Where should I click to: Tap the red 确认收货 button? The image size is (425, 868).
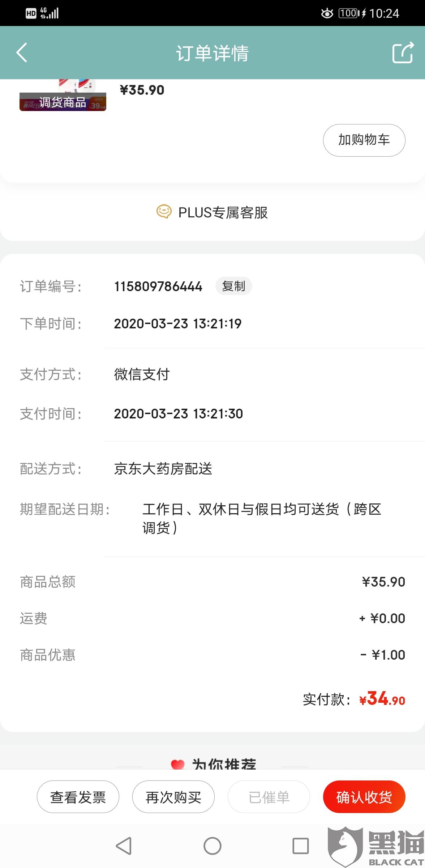coord(364,797)
